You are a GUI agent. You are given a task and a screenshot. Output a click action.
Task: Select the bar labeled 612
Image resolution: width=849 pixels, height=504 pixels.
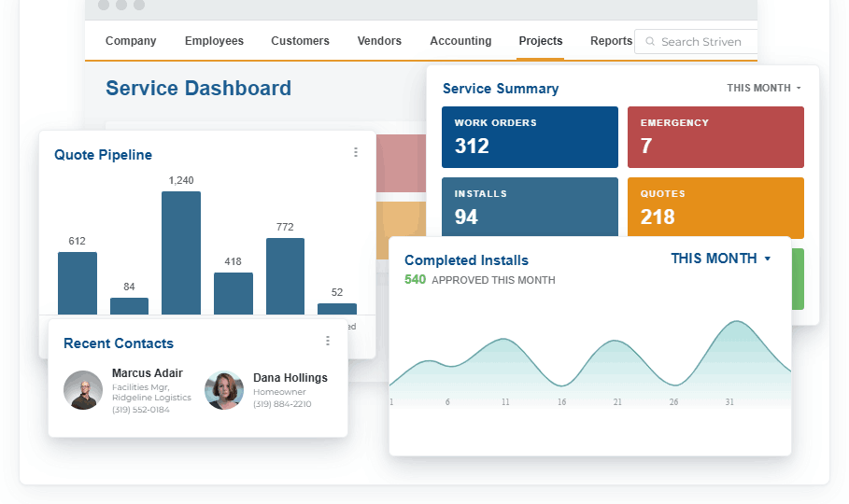78,283
